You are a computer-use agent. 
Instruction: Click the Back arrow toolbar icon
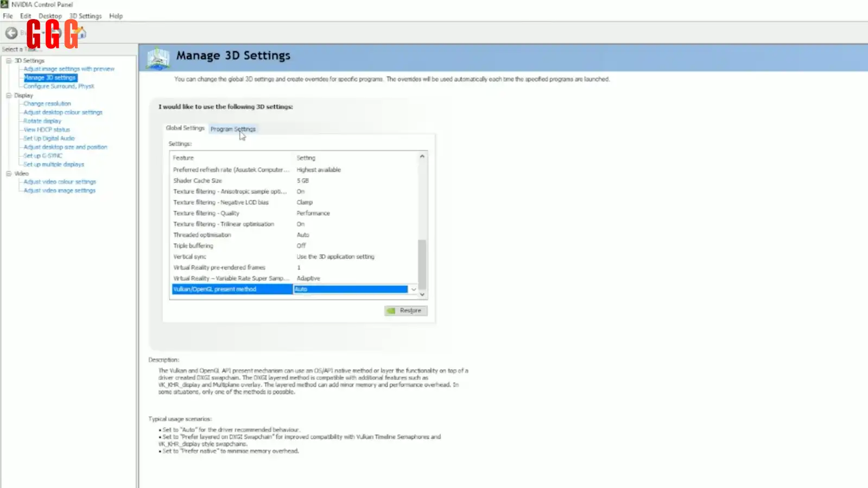11,33
